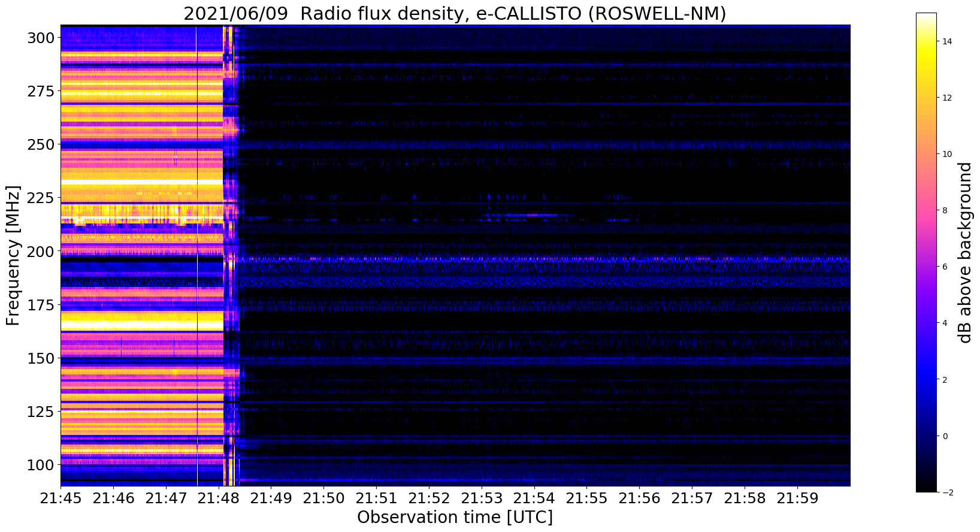
Task: Click the colorbar tick value −2
Action: [948, 492]
